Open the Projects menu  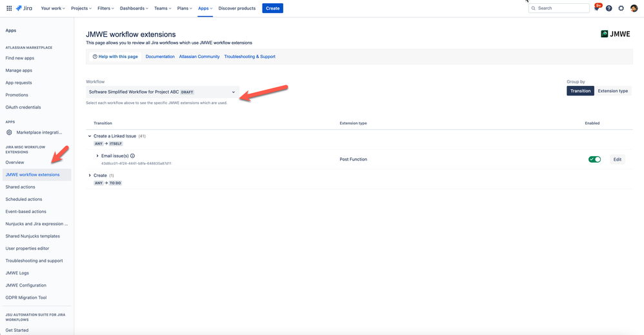point(81,8)
